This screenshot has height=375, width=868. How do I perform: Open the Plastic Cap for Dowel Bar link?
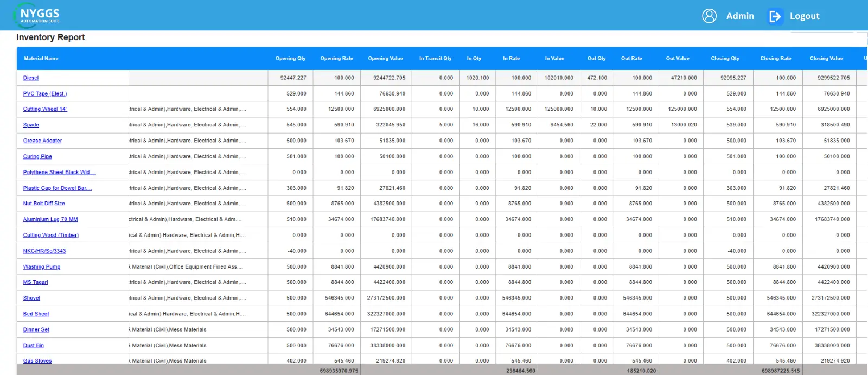point(58,188)
